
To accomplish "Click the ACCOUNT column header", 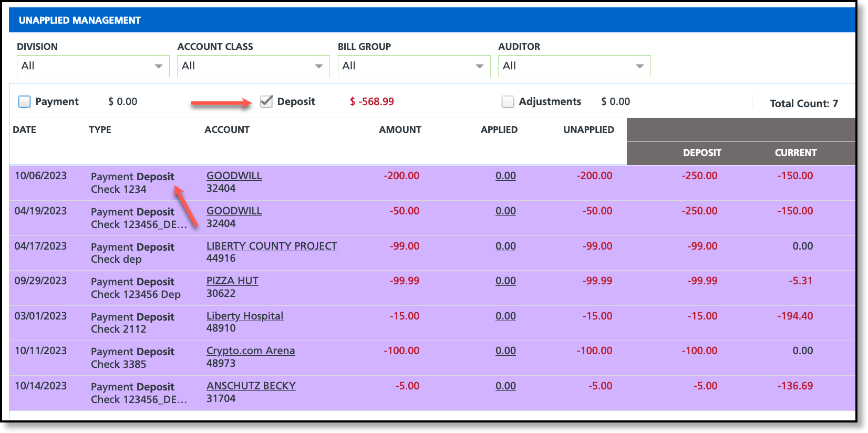I will tap(227, 130).
